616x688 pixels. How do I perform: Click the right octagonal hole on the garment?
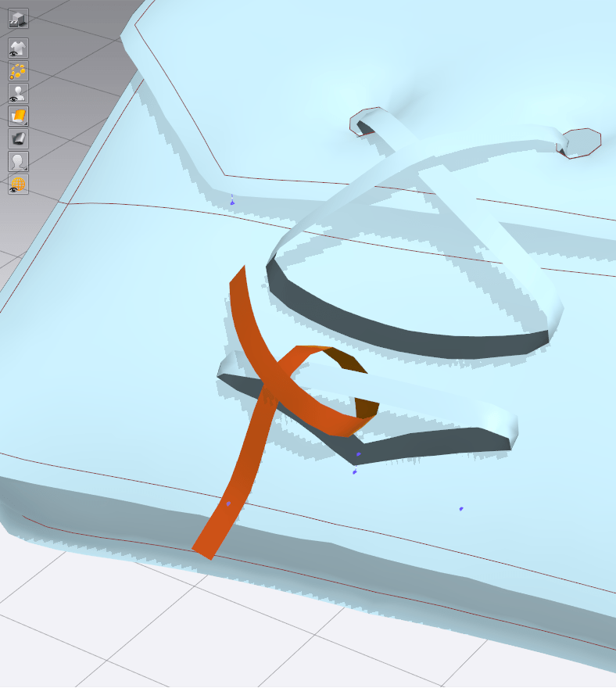click(x=582, y=143)
